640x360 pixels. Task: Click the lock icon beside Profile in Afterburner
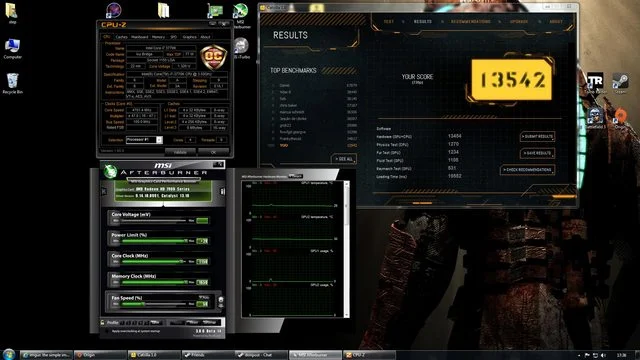coord(102,322)
